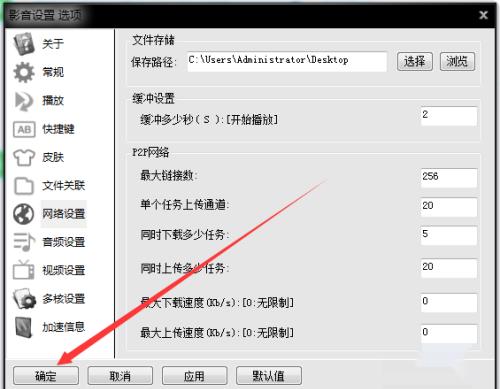
Task: Click the AB hotkey (快捷键) icon
Action: [24, 129]
